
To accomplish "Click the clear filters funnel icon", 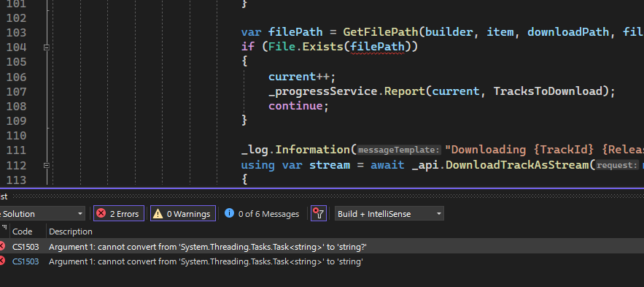I will (319, 214).
